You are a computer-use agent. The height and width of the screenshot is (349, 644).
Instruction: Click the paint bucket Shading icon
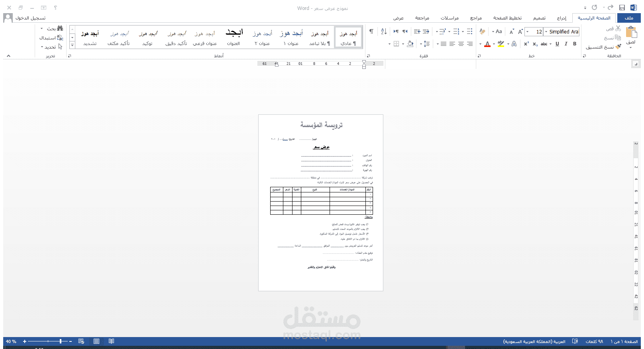click(410, 44)
